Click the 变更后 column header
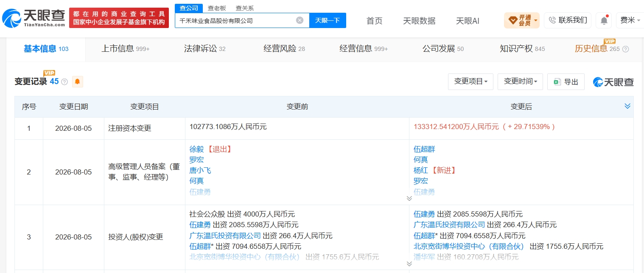 (521, 107)
